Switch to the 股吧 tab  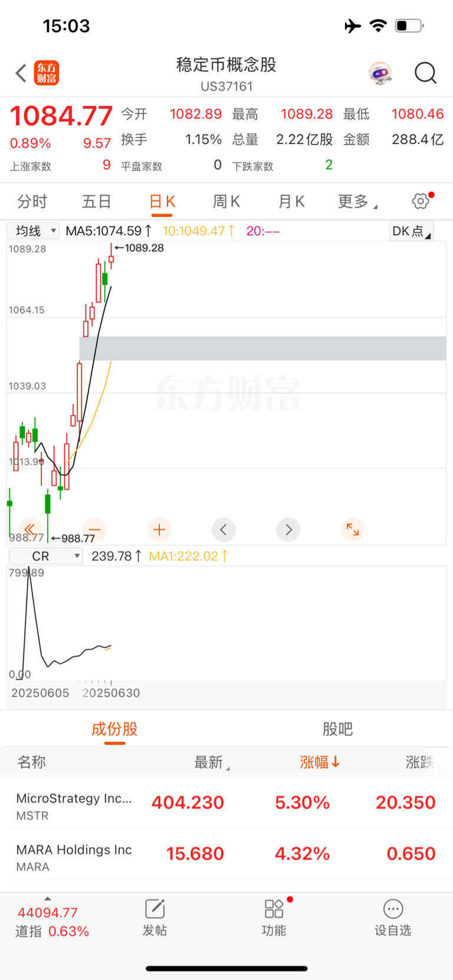point(337,729)
